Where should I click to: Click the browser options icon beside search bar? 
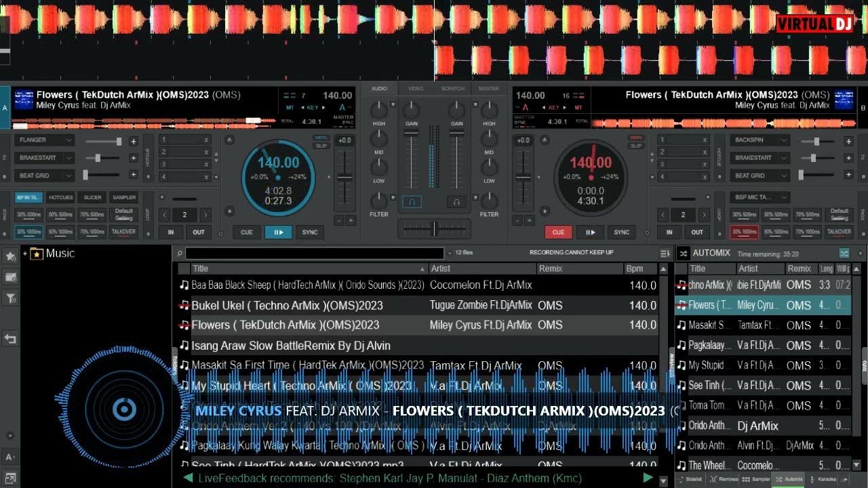point(665,253)
